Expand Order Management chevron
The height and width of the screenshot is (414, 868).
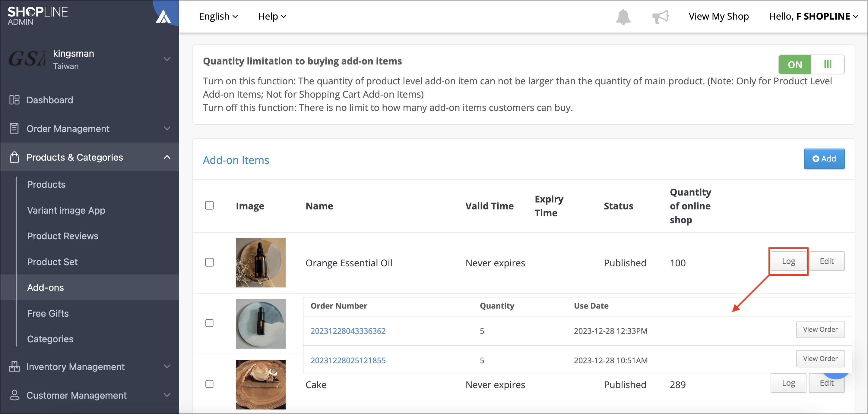point(167,129)
